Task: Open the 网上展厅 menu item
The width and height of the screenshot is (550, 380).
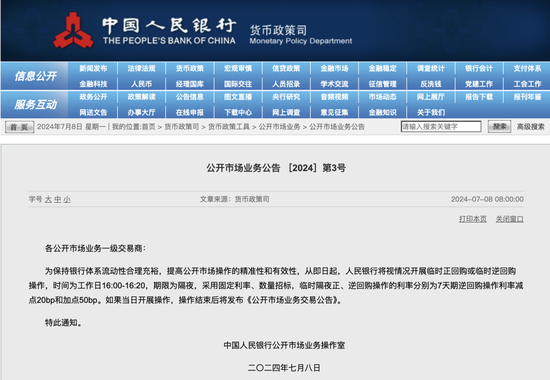Action: tap(431, 97)
